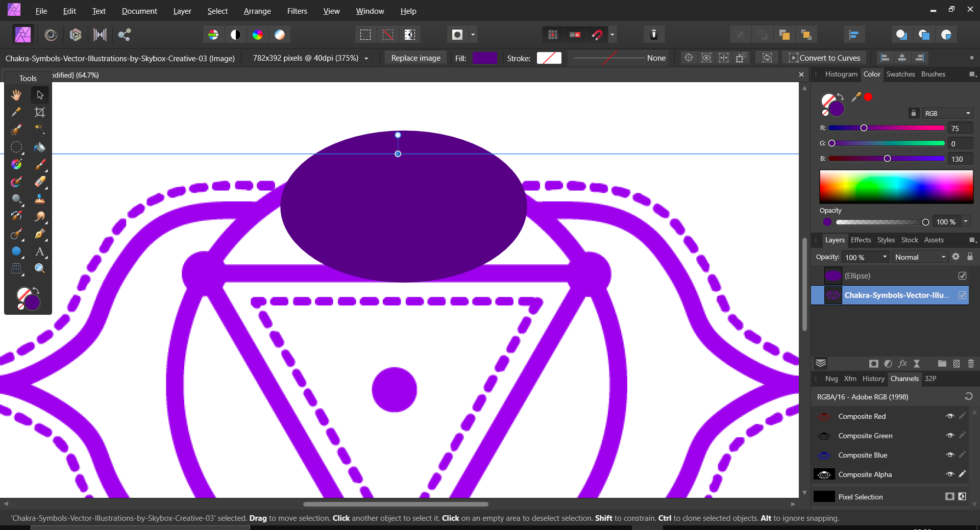Viewport: 980px width, 530px height.
Task: Toggle the Color panel lock icon
Action: tap(914, 113)
